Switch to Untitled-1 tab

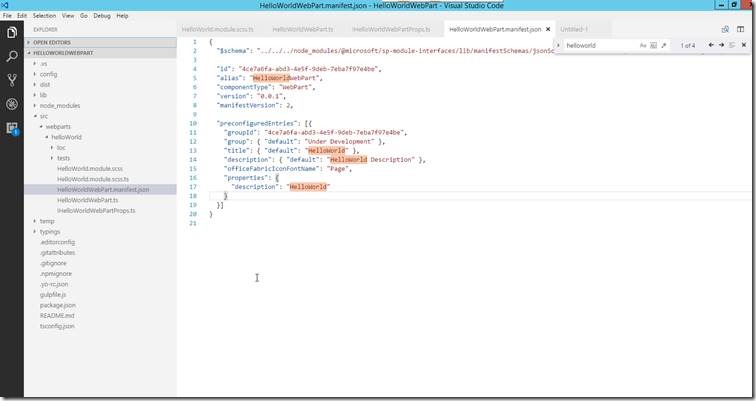(574, 29)
